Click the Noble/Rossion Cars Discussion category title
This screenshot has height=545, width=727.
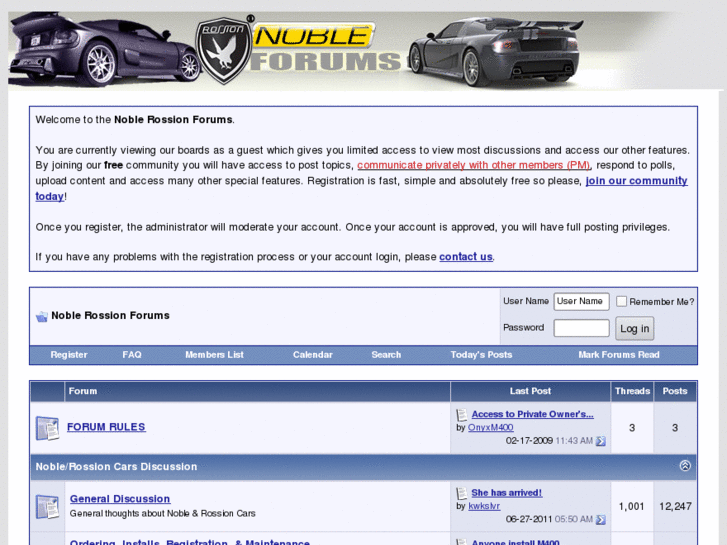[x=116, y=467]
